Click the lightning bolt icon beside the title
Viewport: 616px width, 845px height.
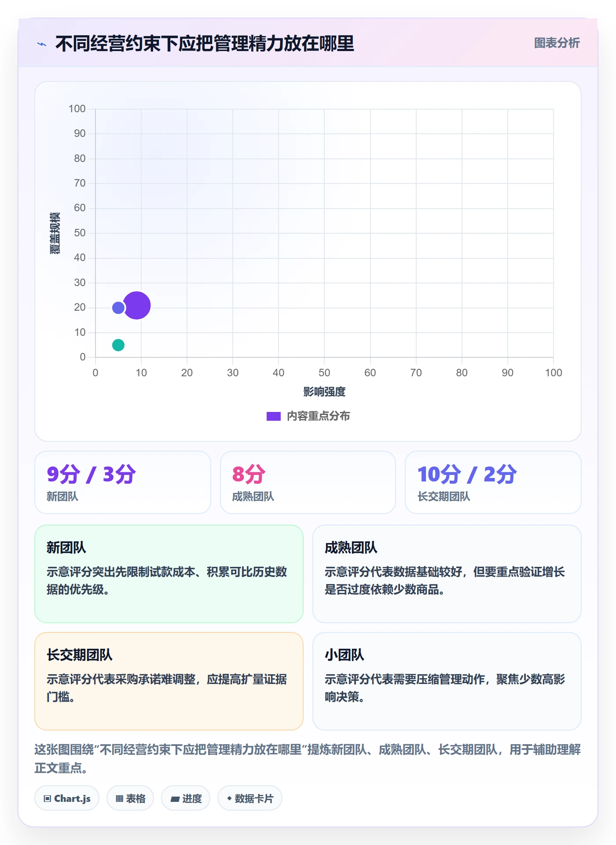tap(42, 44)
